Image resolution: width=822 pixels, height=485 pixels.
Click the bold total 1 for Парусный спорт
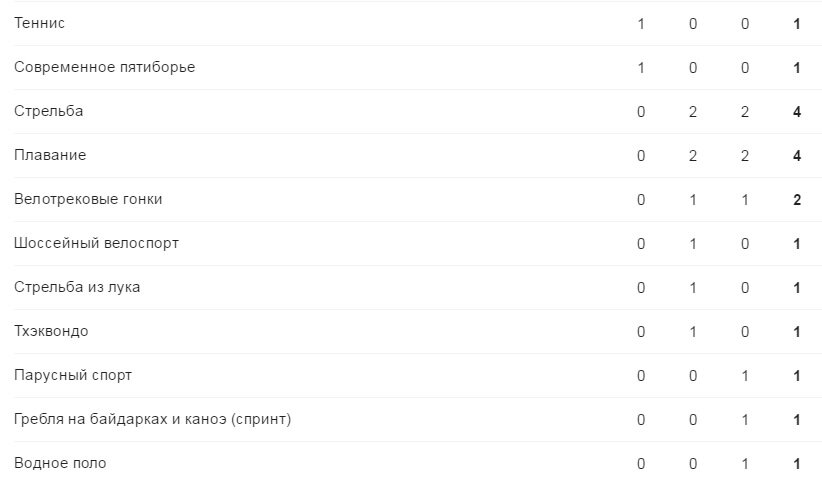[797, 376]
